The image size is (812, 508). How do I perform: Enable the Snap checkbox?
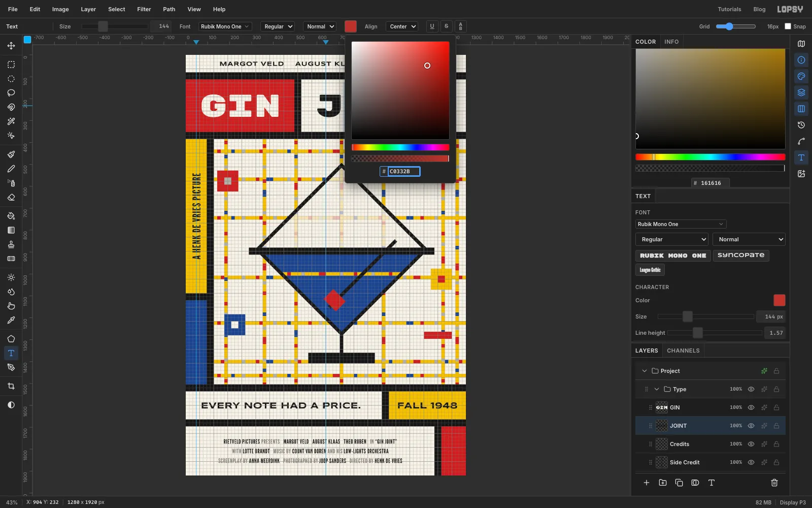[788, 26]
